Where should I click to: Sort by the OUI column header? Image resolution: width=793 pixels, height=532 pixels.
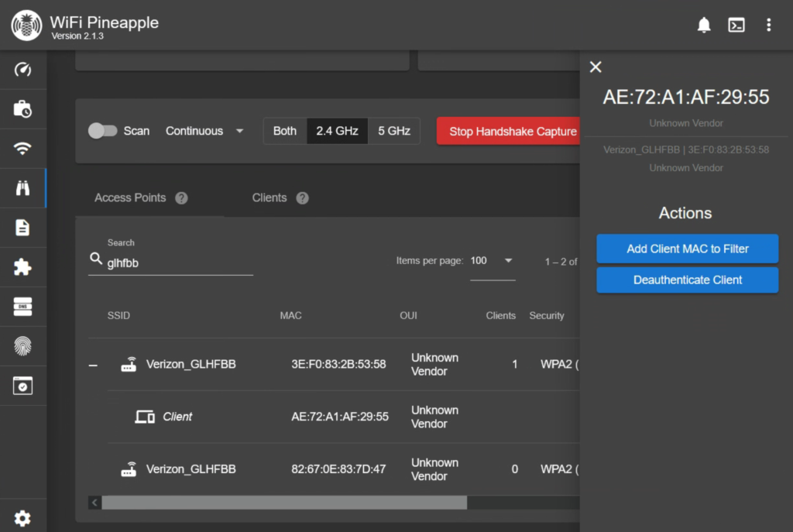[409, 315]
